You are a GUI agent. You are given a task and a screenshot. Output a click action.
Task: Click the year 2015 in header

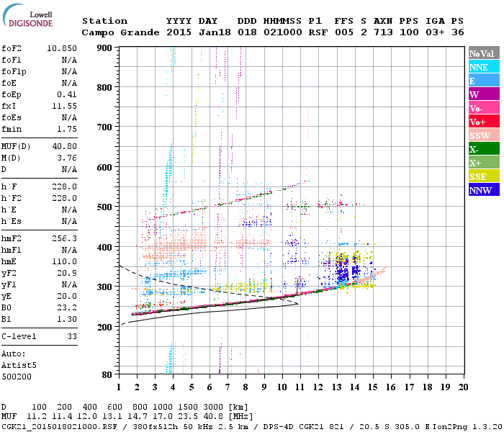click(179, 32)
